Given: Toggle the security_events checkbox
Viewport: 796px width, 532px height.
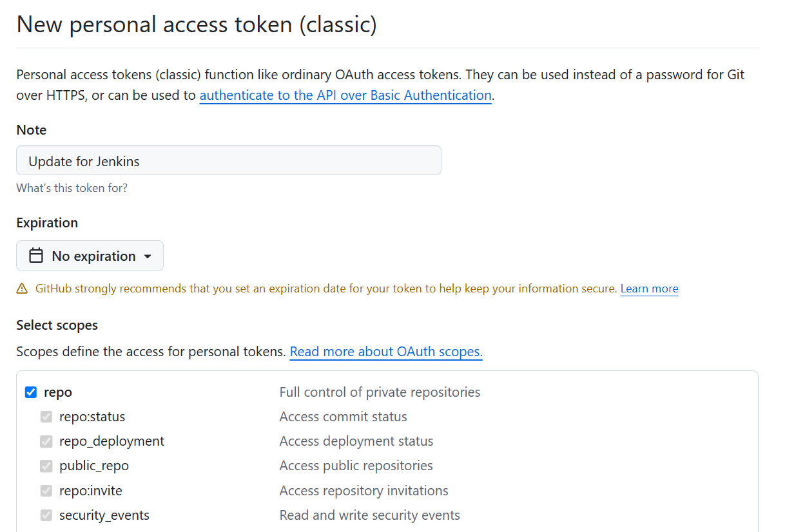Looking at the screenshot, I should pyautogui.click(x=46, y=515).
